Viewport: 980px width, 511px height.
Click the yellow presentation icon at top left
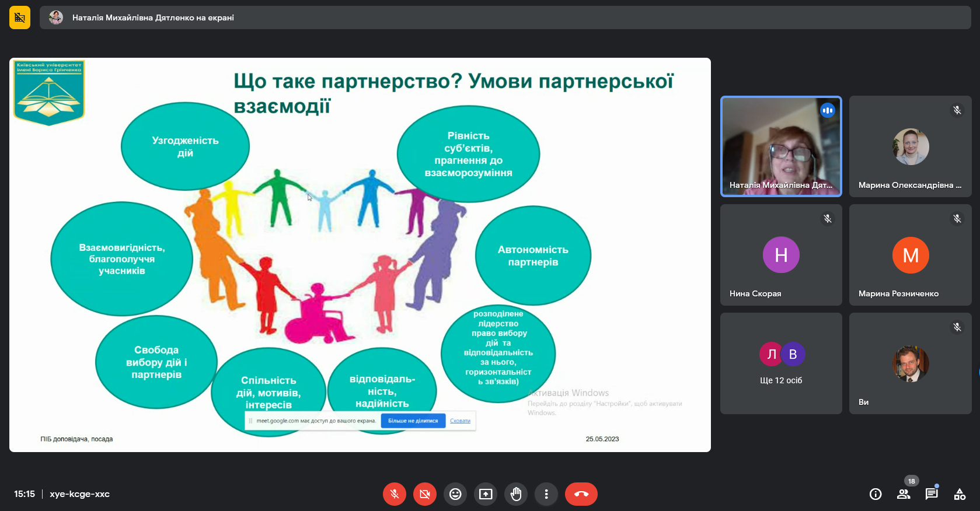click(20, 17)
